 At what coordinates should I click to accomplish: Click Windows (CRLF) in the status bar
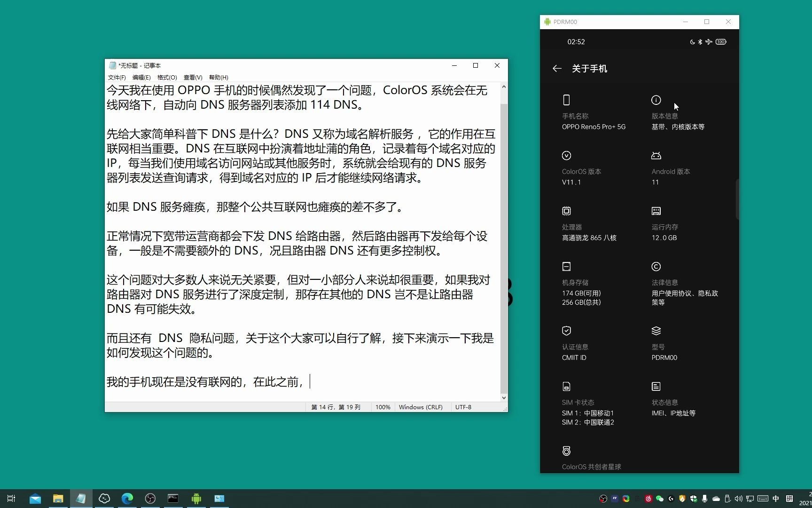coord(421,407)
